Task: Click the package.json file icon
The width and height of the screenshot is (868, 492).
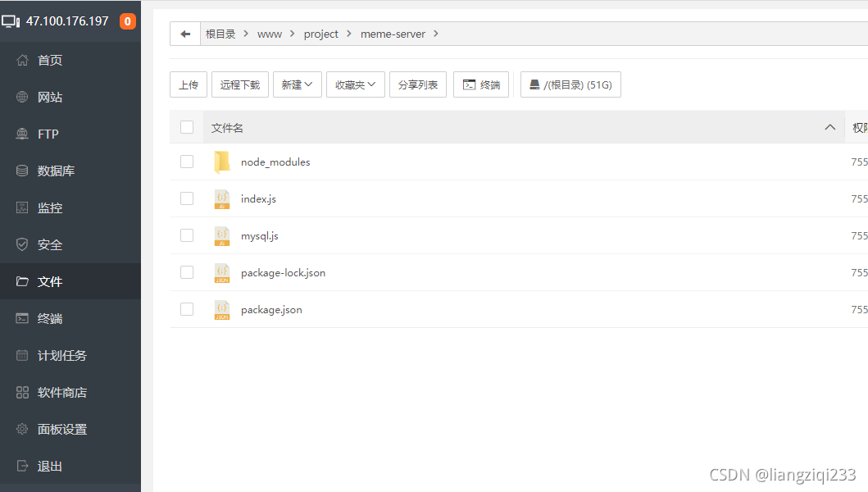Action: coord(222,310)
